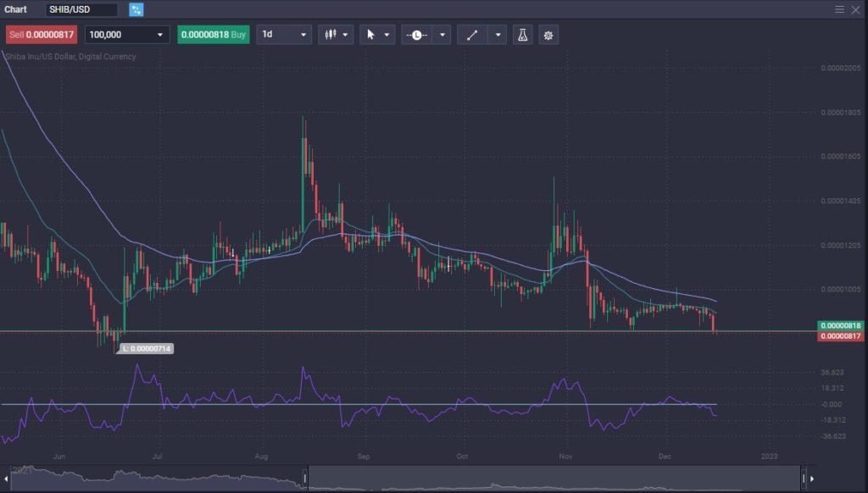Image resolution: width=868 pixels, height=493 pixels.
Task: Click the L: 0.00000714 low price label
Action: [146, 348]
